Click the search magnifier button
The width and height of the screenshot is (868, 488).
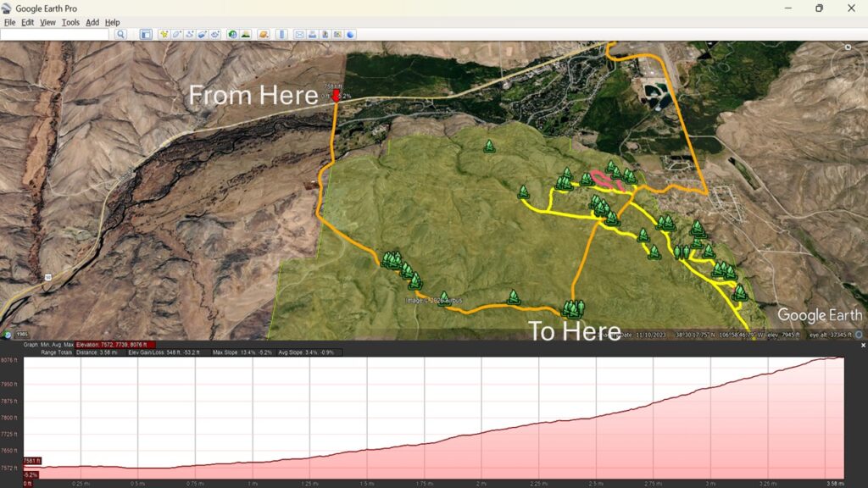click(x=120, y=34)
